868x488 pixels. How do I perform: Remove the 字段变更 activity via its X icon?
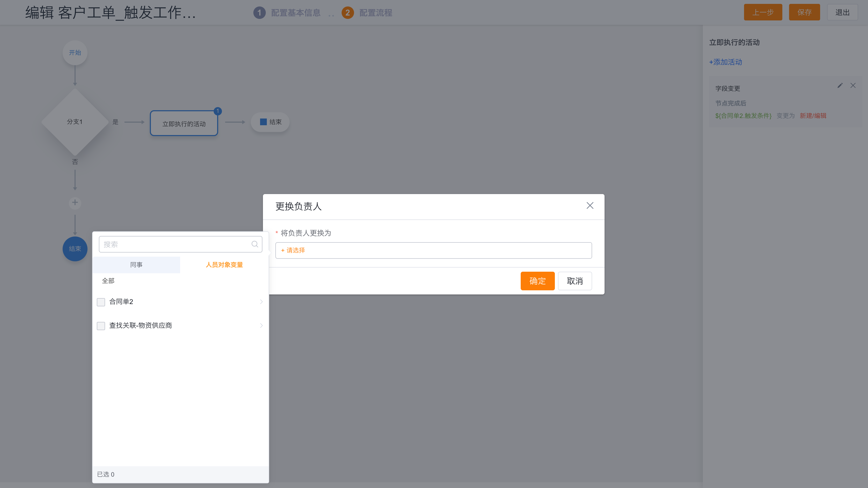[853, 86]
